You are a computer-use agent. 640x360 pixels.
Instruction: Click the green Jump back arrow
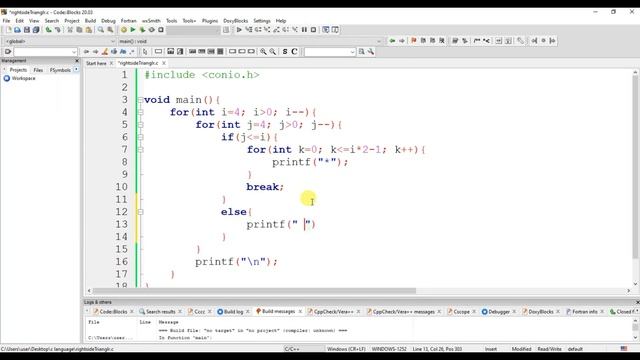(392, 41)
